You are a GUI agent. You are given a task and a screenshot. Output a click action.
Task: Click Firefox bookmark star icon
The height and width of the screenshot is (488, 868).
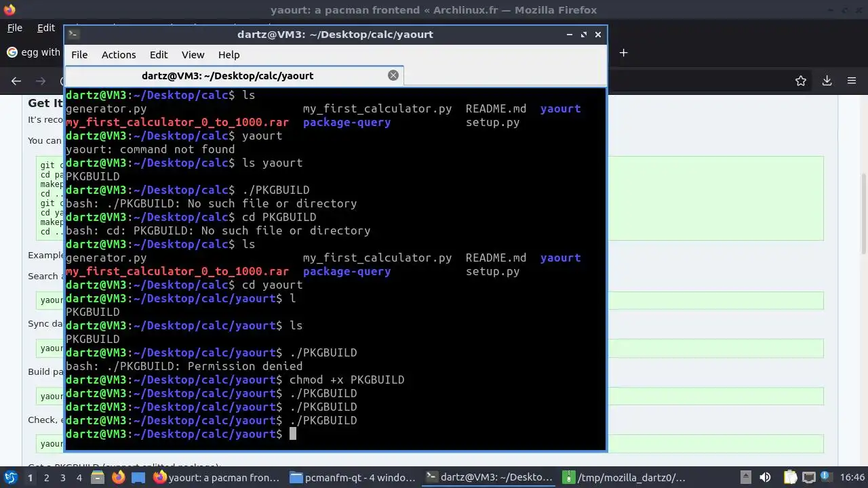801,81
